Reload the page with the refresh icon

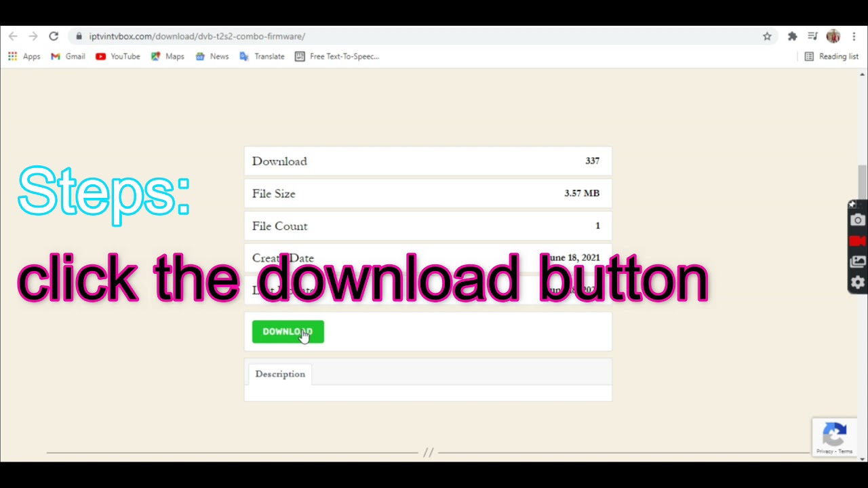pos(54,36)
